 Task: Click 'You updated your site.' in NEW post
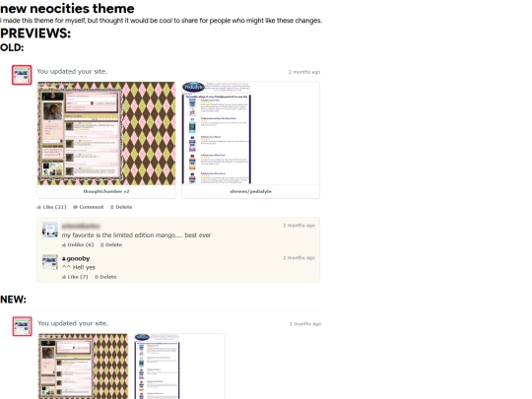pyautogui.click(x=73, y=323)
